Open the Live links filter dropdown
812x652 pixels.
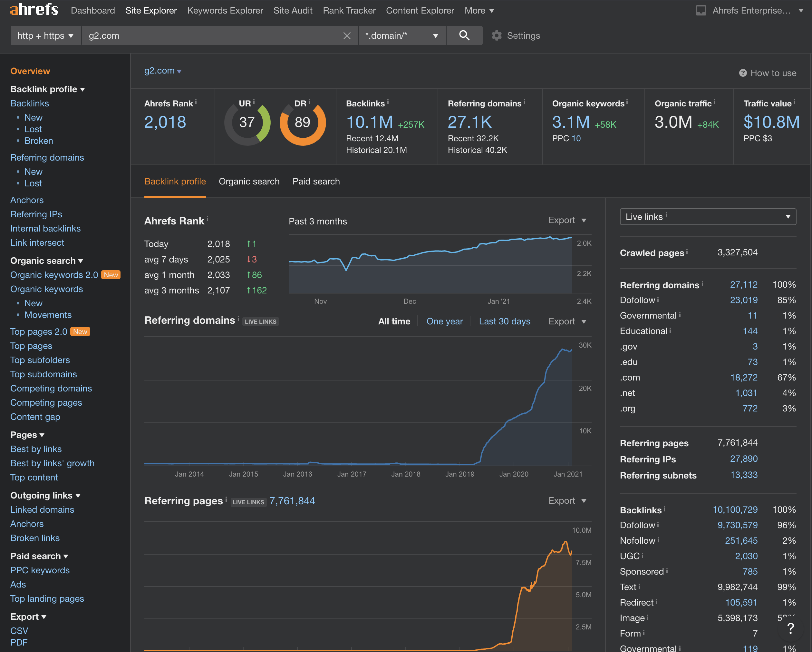tap(707, 217)
